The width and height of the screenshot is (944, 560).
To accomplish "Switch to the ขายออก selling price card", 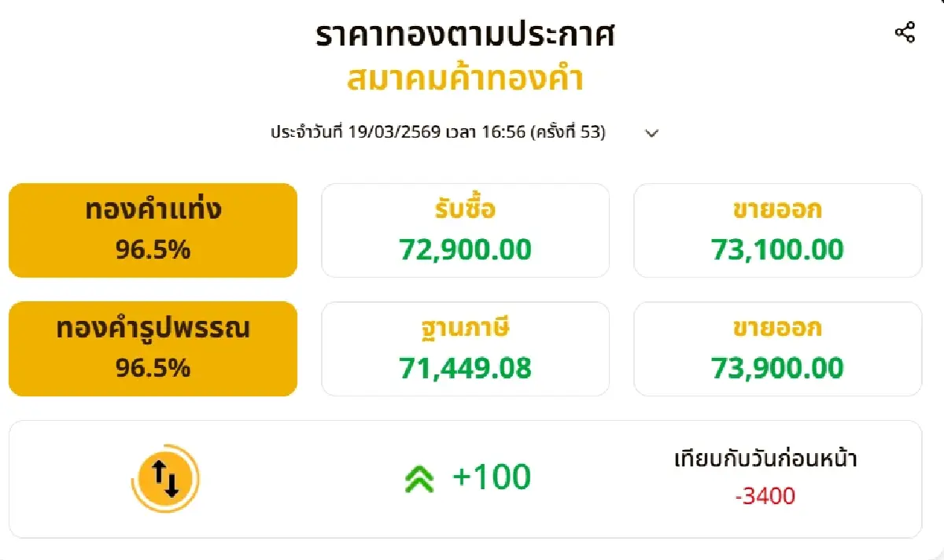I will (x=777, y=230).
